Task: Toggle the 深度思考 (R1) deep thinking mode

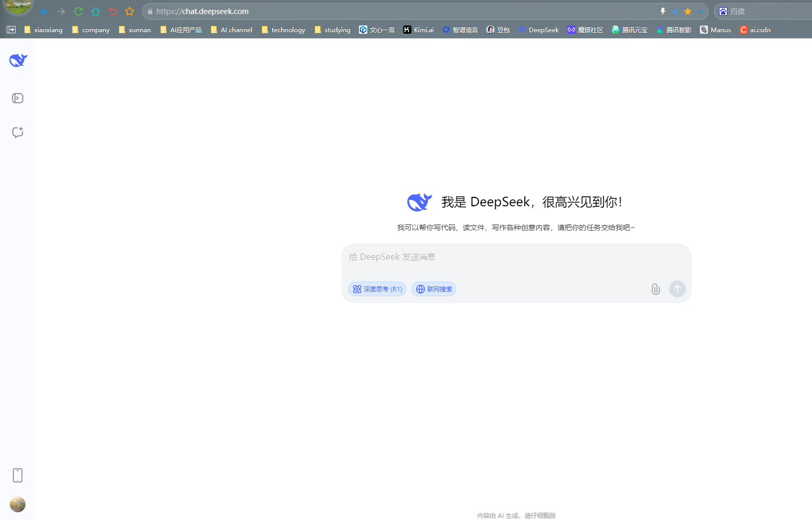Action: coord(377,289)
